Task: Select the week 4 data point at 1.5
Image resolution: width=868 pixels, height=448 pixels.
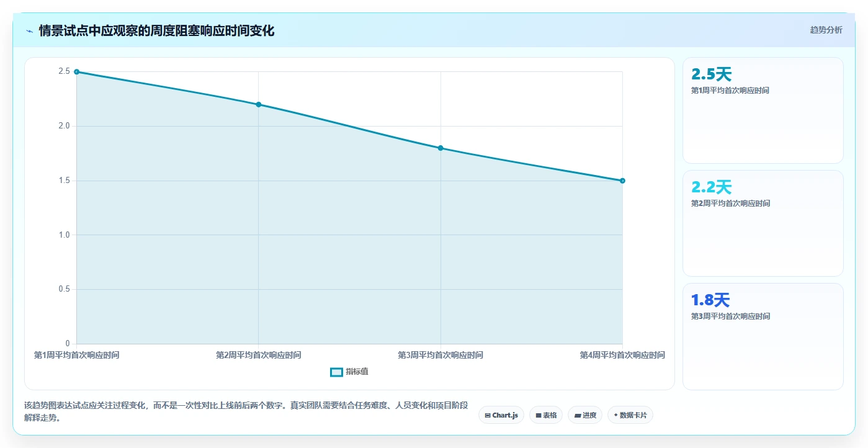Action: 622,181
